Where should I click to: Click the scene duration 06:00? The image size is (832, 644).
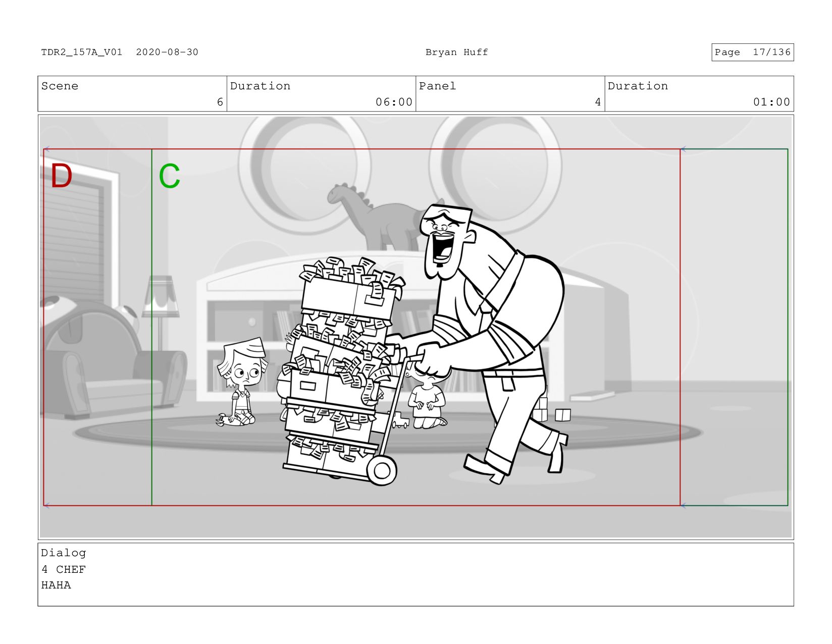tap(394, 102)
